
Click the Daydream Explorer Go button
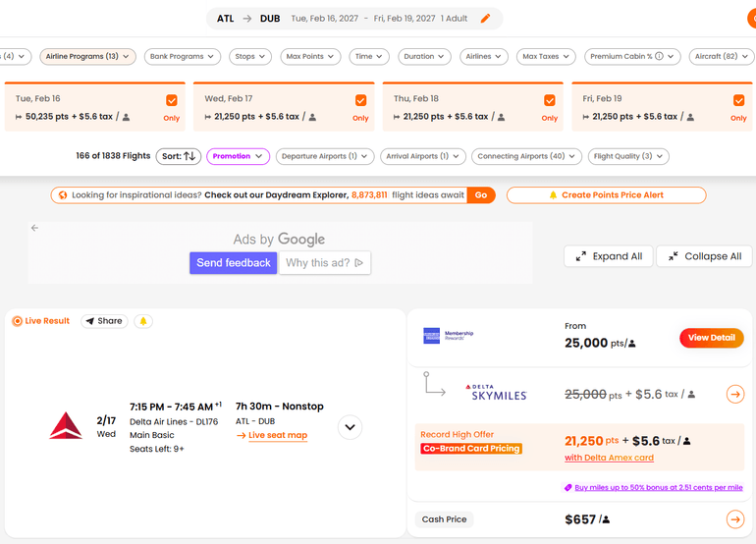(x=481, y=195)
